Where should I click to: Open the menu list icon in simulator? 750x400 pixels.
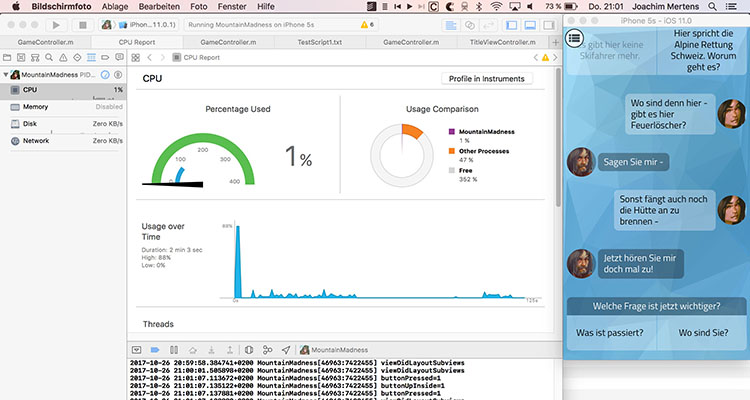[x=575, y=38]
